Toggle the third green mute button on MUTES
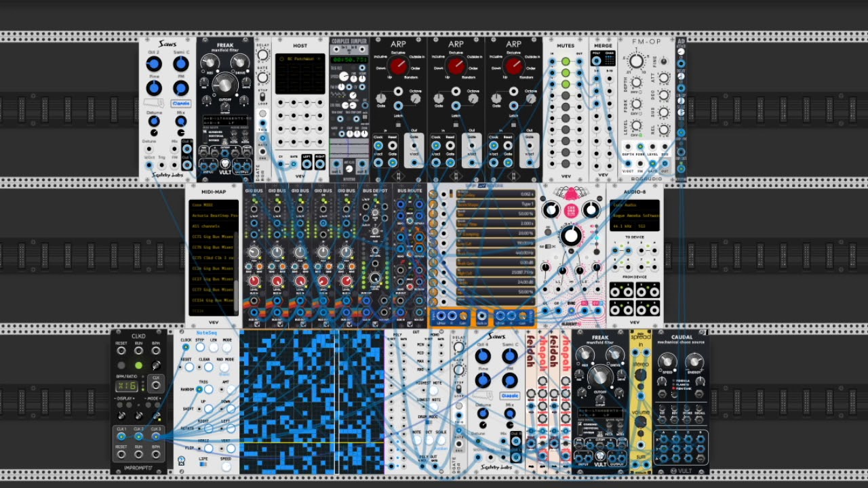The width and height of the screenshot is (868, 488). point(566,84)
